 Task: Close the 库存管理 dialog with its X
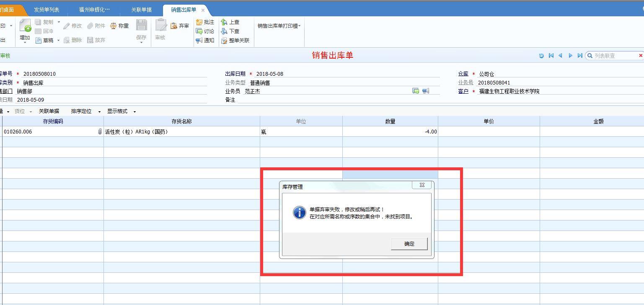(x=422, y=185)
